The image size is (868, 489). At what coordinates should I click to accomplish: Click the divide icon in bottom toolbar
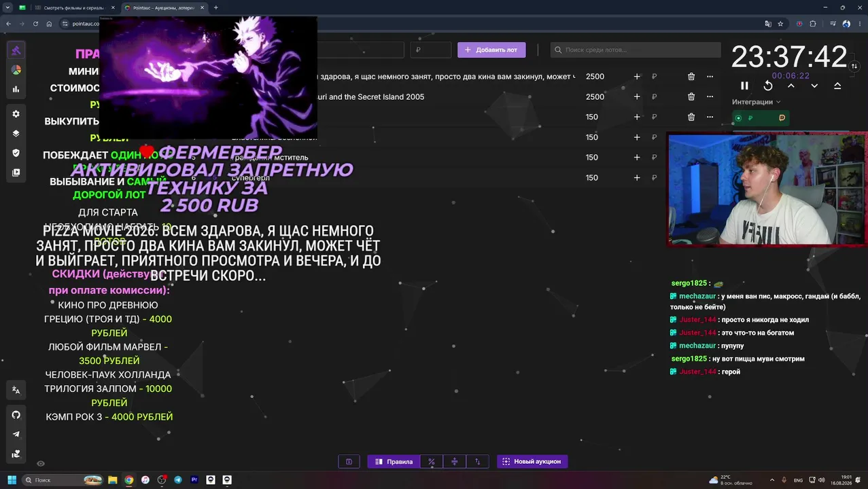point(455,461)
